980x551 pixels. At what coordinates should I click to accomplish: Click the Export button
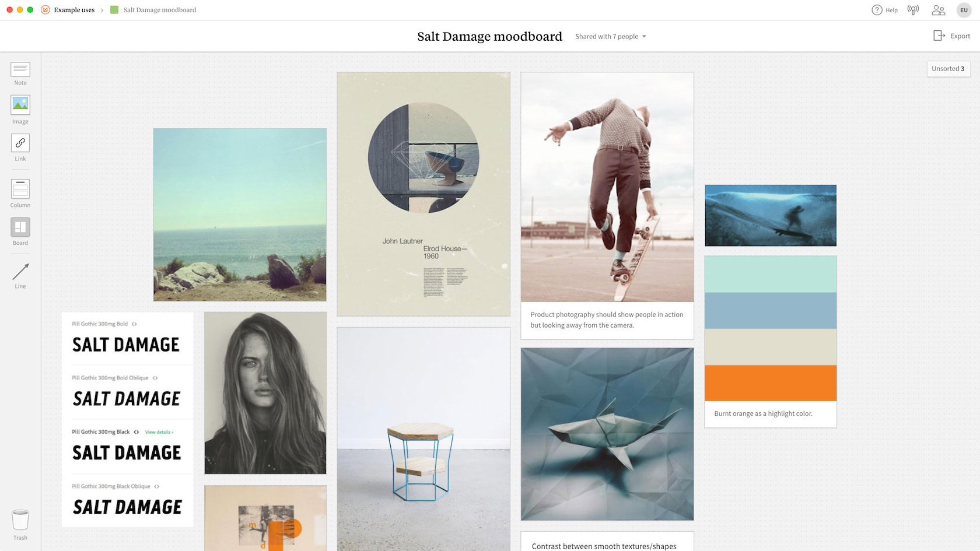pos(952,36)
